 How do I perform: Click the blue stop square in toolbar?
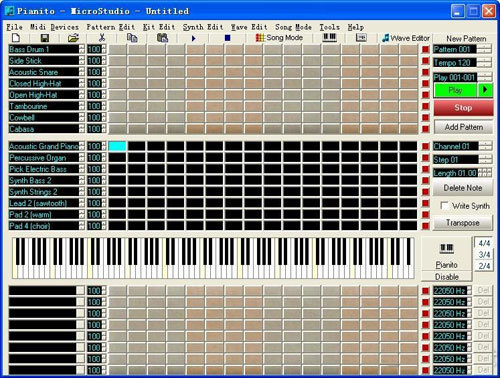click(x=227, y=38)
